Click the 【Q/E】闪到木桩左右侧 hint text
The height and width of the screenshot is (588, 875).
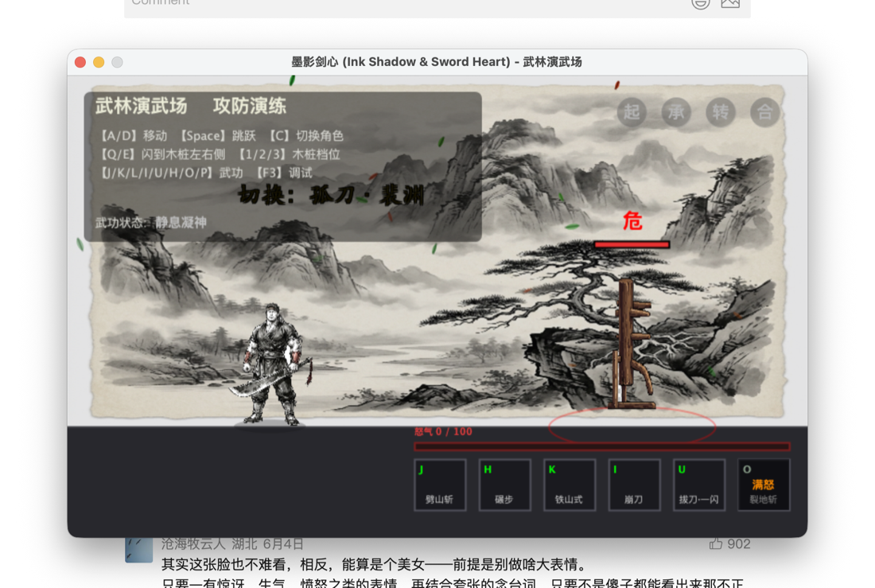[x=161, y=154]
